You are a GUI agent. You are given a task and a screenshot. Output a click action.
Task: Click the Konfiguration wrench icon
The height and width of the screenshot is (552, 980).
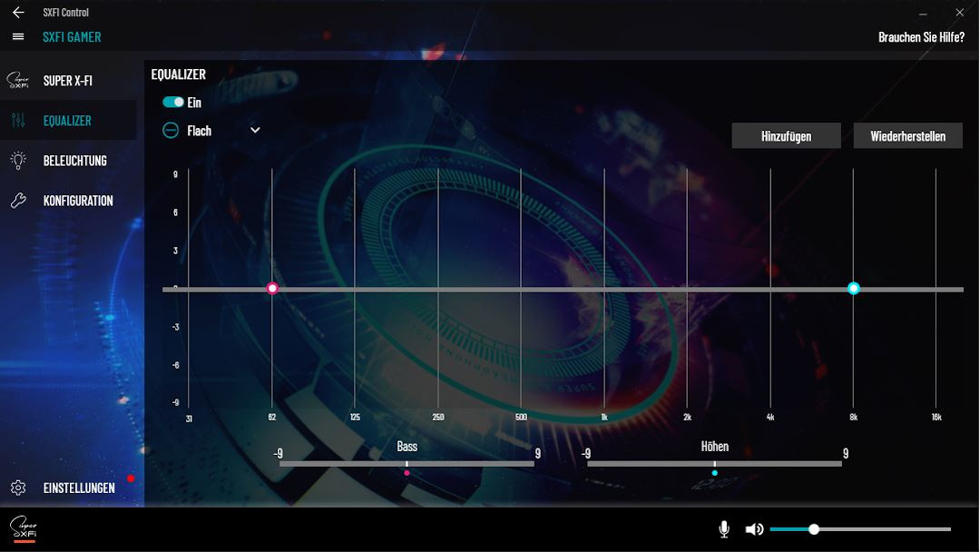18,201
